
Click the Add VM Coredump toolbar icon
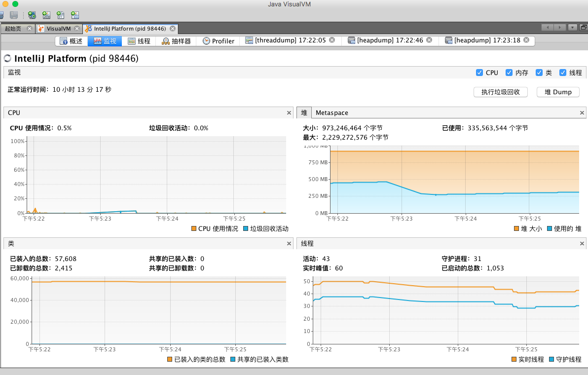pos(60,15)
